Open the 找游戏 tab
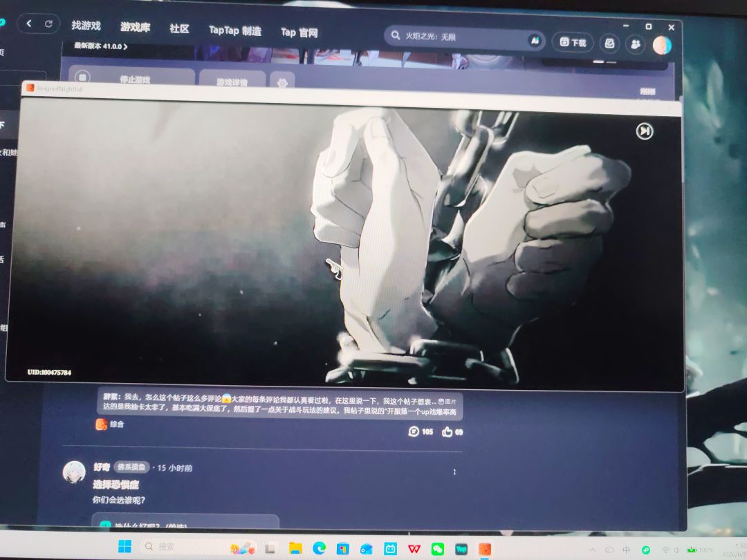 click(x=86, y=26)
